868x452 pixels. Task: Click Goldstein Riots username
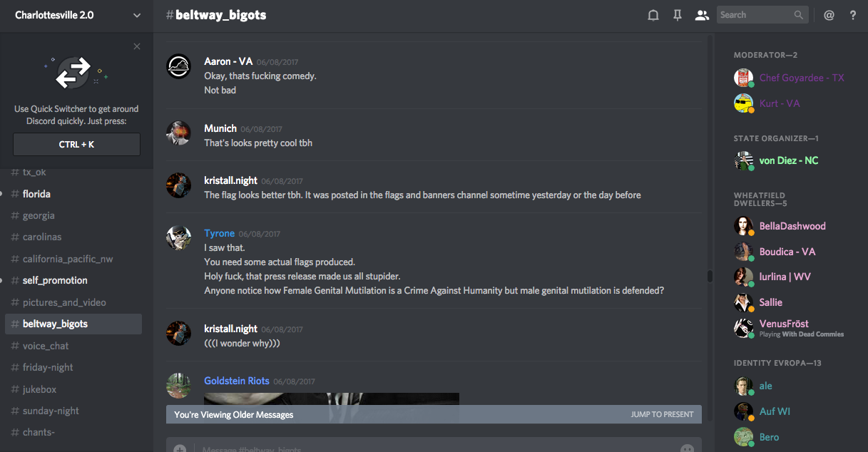[x=237, y=381]
